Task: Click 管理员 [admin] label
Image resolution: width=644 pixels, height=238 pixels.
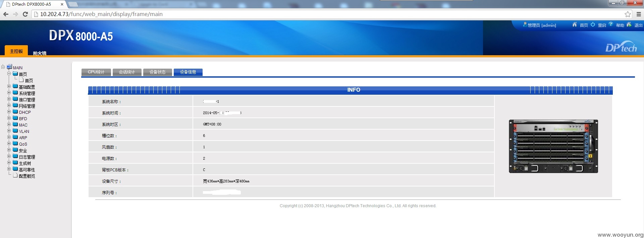Action: click(542, 25)
